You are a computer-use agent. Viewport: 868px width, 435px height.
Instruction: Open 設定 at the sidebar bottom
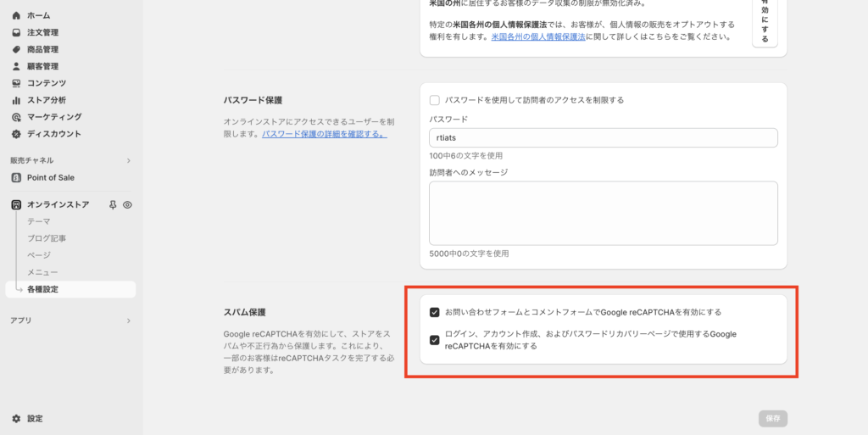click(35, 419)
